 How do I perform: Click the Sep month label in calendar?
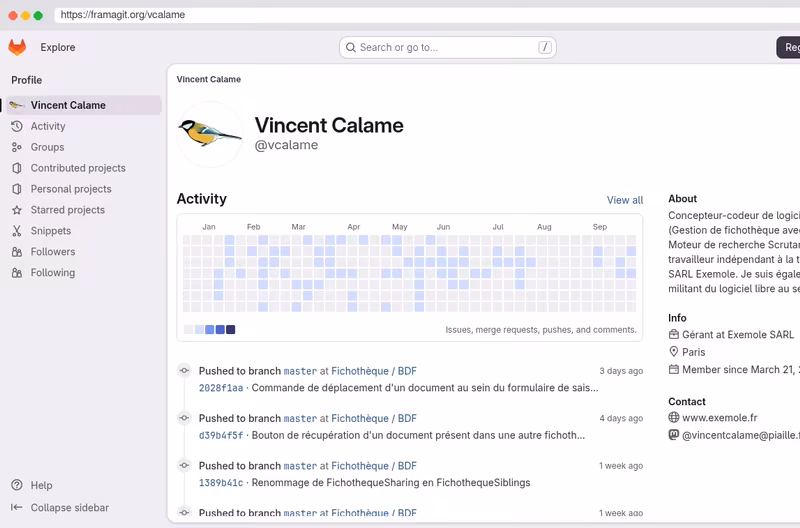pyautogui.click(x=599, y=227)
